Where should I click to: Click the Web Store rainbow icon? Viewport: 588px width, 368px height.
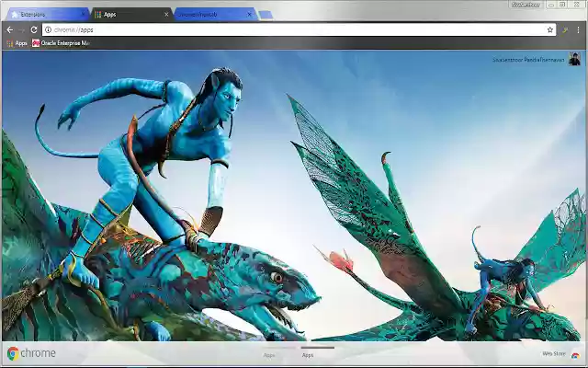click(x=575, y=355)
